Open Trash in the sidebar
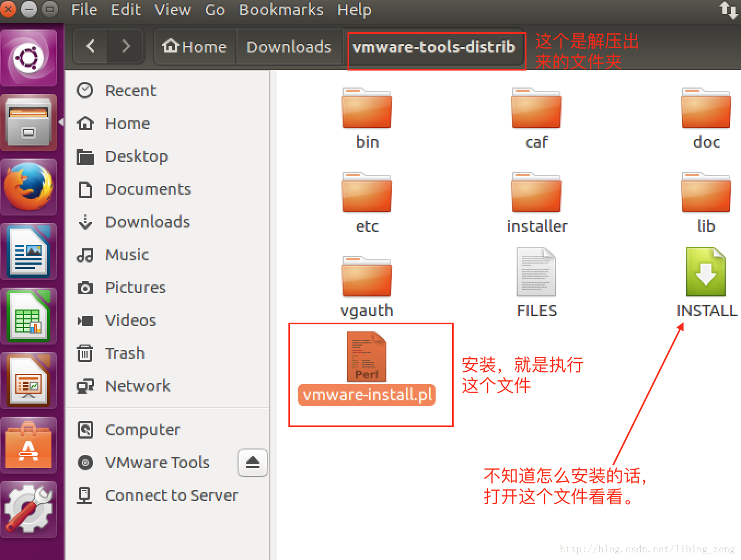Viewport: 741px width, 560px height. coord(167,353)
